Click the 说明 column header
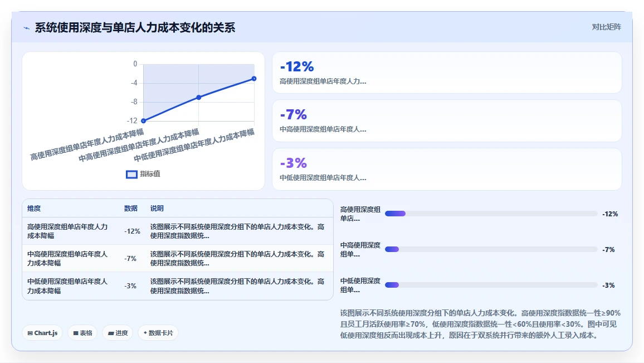This screenshot has width=644, height=363. click(x=157, y=209)
